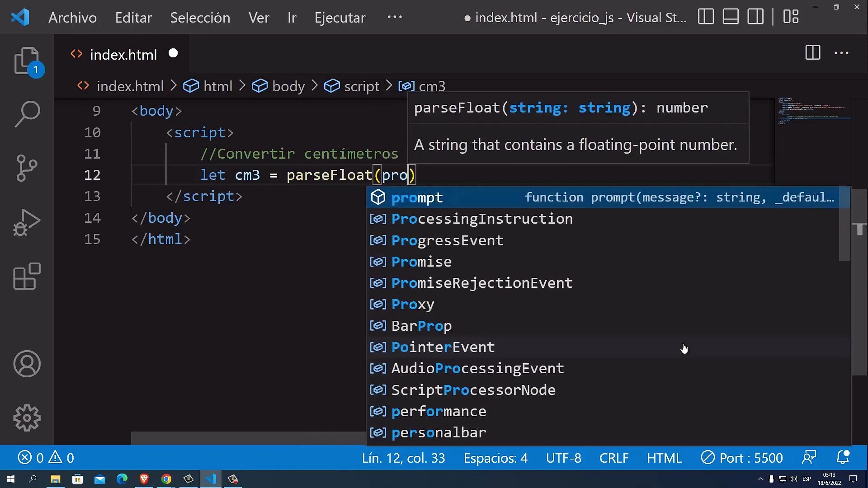This screenshot has height=488, width=868.
Task: Expand the script breadcrumb dropdown
Action: 362,86
